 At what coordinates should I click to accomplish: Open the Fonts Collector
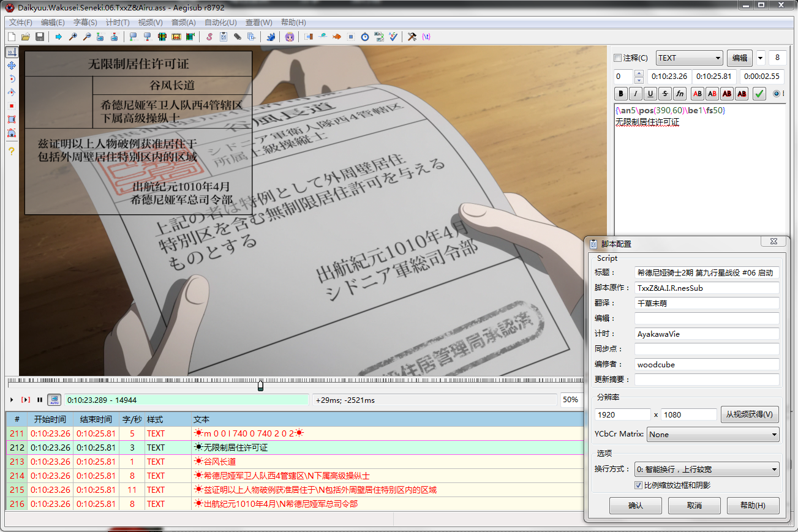[251, 37]
